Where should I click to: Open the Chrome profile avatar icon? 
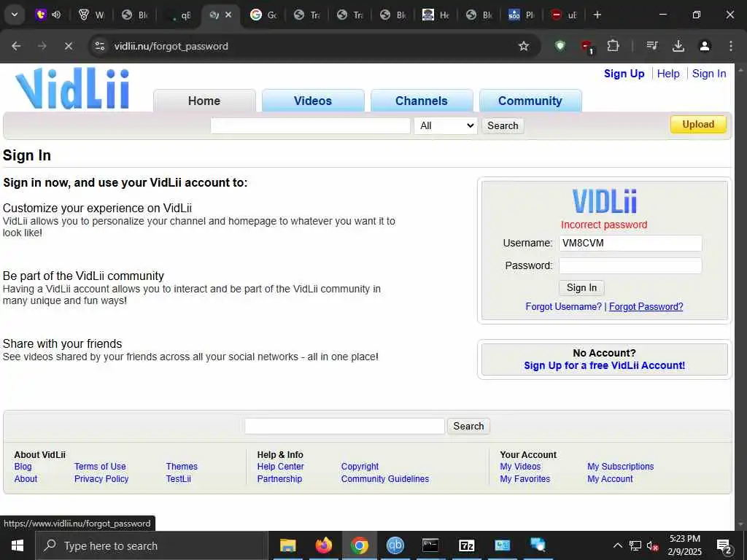[705, 46]
